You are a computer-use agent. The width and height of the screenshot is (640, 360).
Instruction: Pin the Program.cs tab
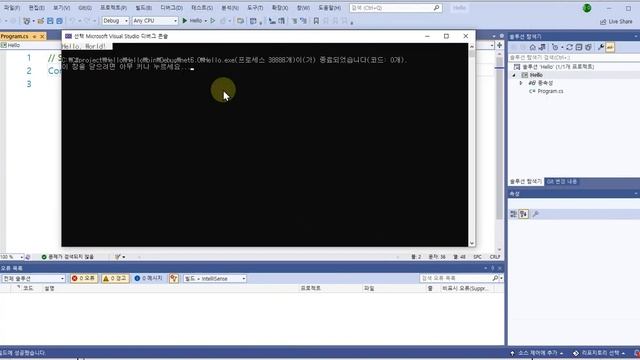[34, 36]
